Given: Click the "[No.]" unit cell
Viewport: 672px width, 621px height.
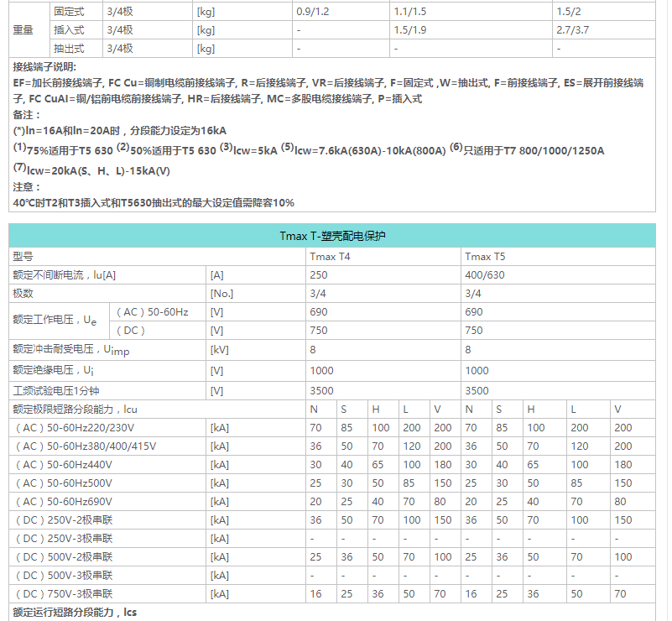Looking at the screenshot, I should (221, 294).
